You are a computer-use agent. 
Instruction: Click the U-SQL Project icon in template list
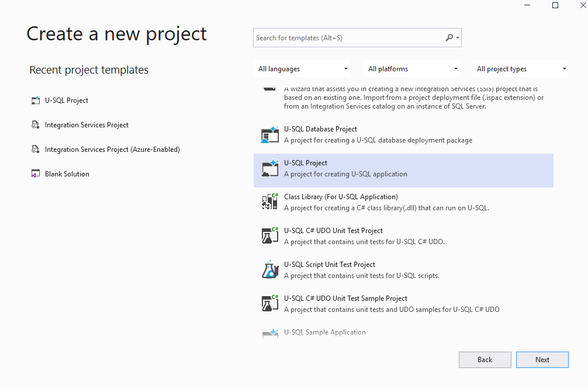tap(270, 169)
